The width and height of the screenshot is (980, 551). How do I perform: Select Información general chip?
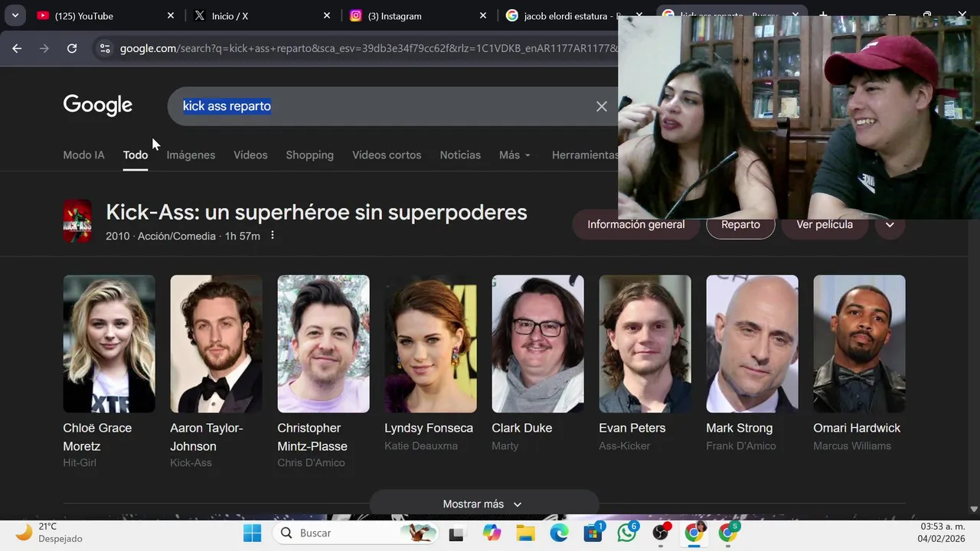click(x=635, y=224)
